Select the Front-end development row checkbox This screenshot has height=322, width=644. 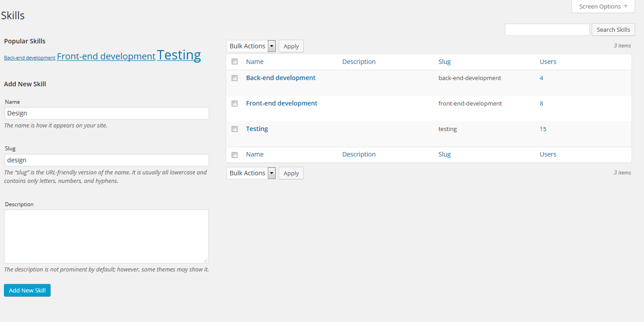point(234,103)
